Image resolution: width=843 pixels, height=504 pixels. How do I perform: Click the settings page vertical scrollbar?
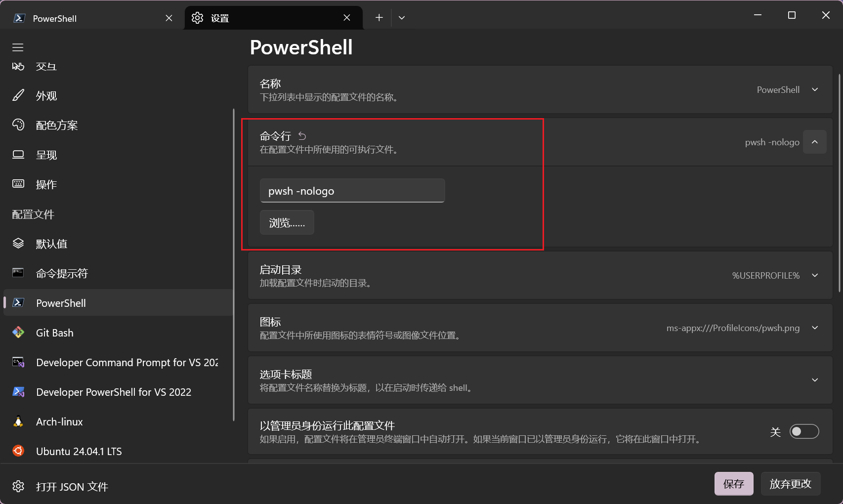(x=840, y=183)
